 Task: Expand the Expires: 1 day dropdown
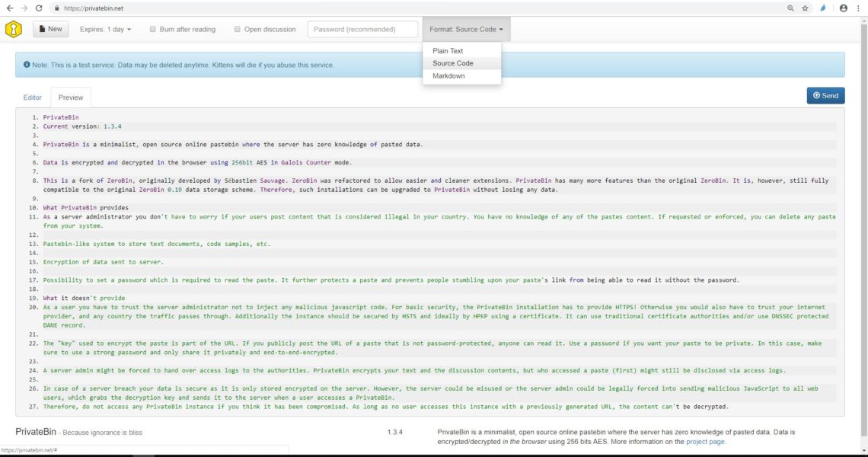coord(105,30)
